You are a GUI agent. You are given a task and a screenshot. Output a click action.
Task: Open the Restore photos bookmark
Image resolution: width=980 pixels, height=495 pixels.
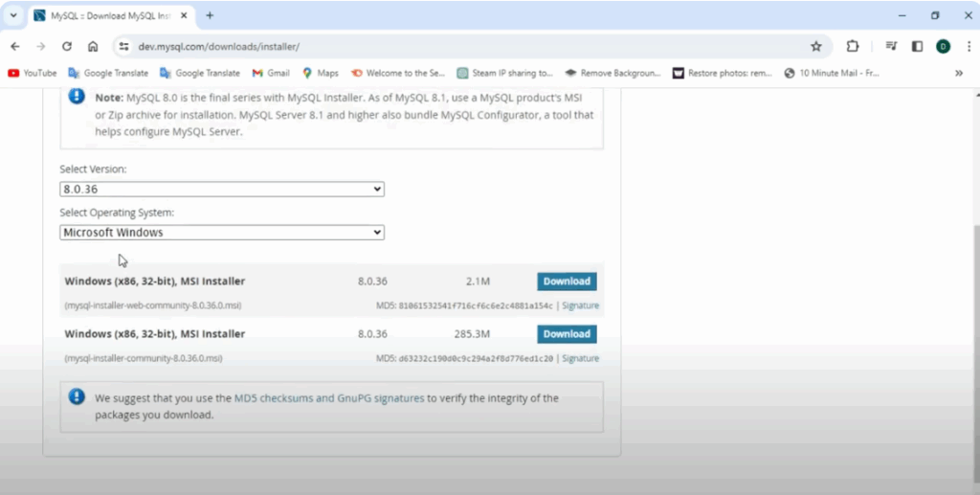722,73
